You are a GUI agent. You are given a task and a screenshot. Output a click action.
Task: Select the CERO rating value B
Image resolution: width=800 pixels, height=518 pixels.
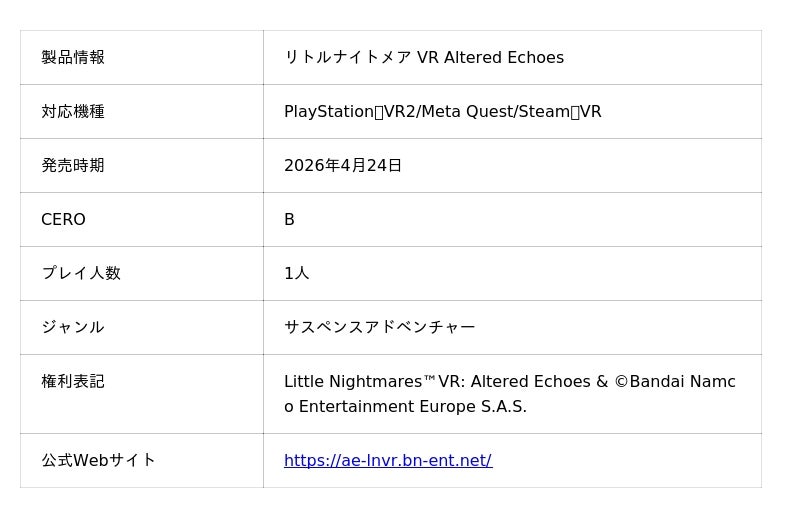click(289, 219)
